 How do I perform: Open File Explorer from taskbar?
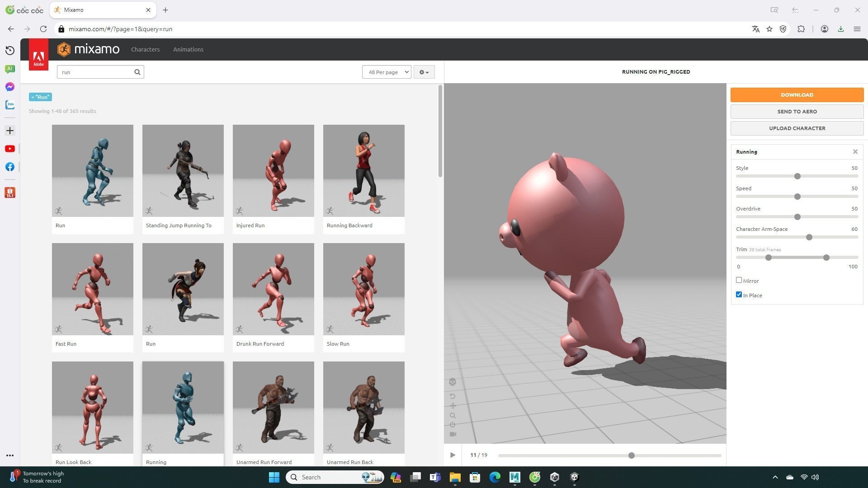tap(455, 477)
